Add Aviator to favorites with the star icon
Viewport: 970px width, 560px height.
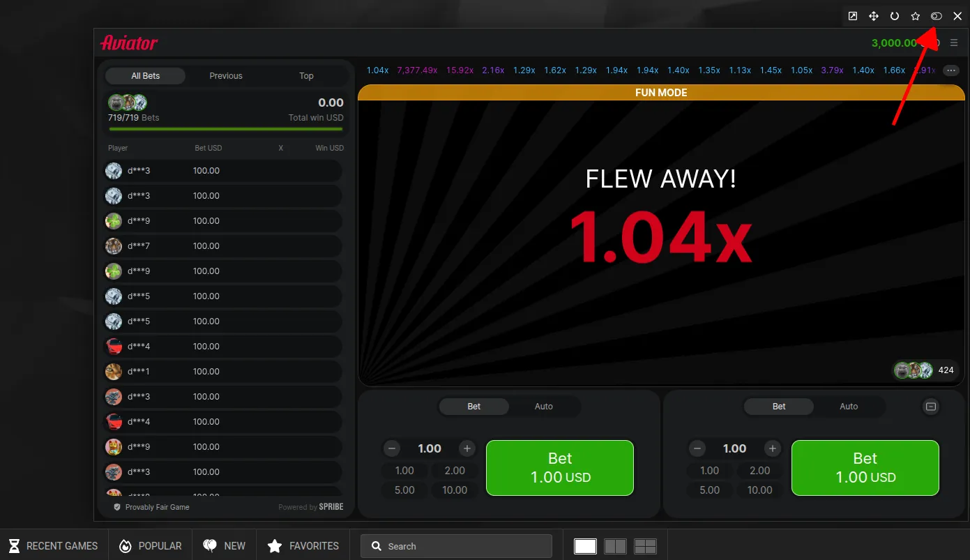(915, 16)
